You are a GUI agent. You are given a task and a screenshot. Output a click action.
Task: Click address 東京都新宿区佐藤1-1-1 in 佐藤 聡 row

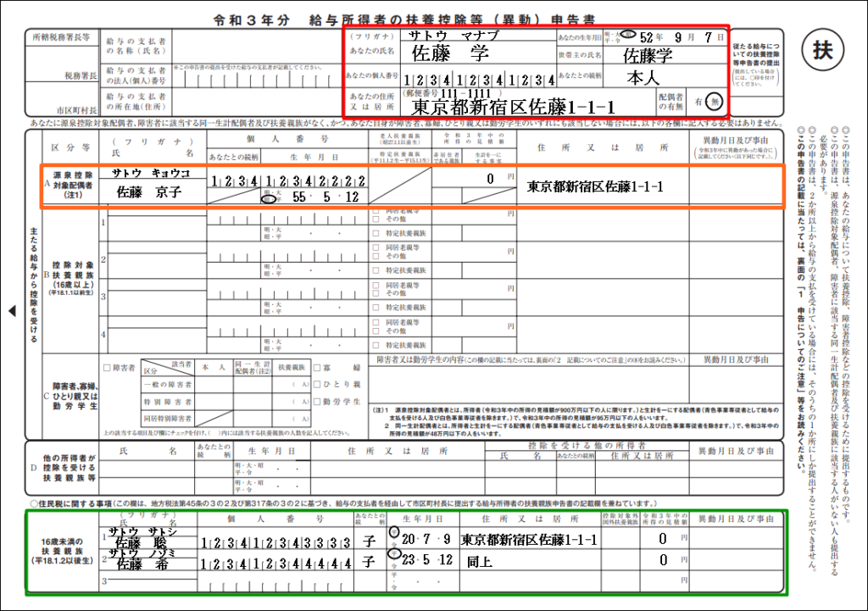529,540
